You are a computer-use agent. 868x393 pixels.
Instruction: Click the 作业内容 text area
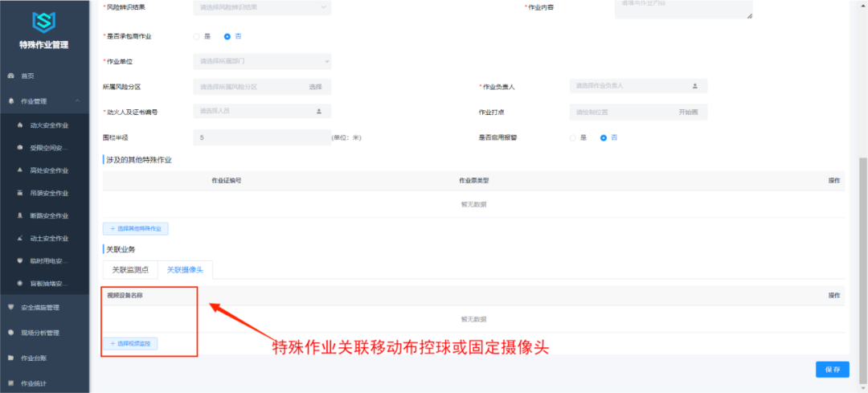click(684, 8)
